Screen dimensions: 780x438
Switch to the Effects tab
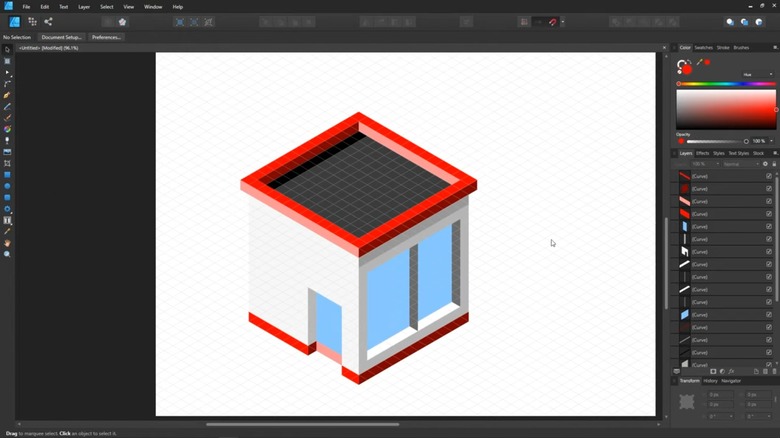[702, 153]
